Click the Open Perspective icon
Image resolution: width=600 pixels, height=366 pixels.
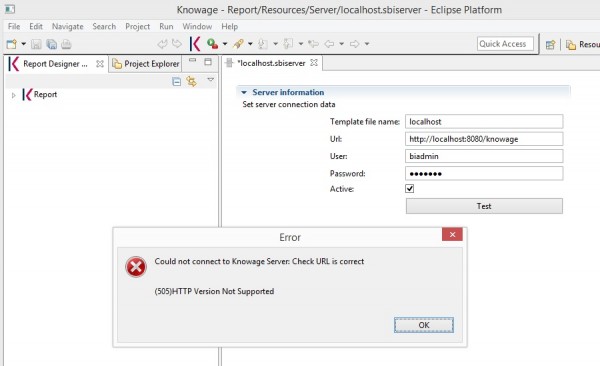(550, 45)
